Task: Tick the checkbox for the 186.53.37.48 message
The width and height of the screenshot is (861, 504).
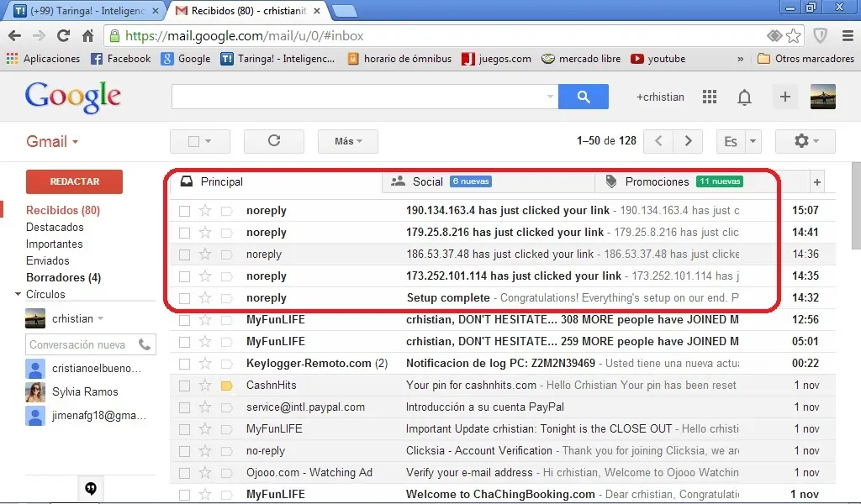Action: point(184,255)
